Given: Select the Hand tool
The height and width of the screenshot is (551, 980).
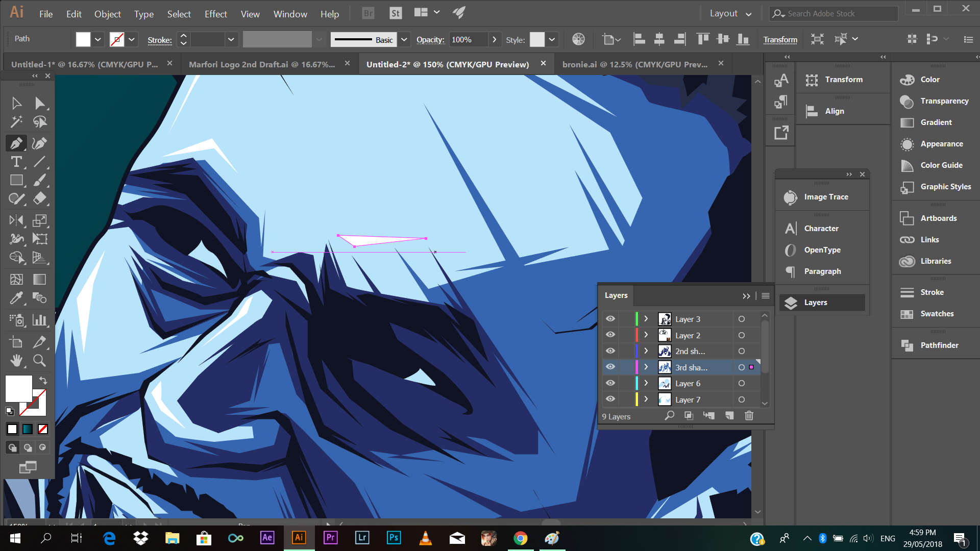Looking at the screenshot, I should tap(16, 361).
